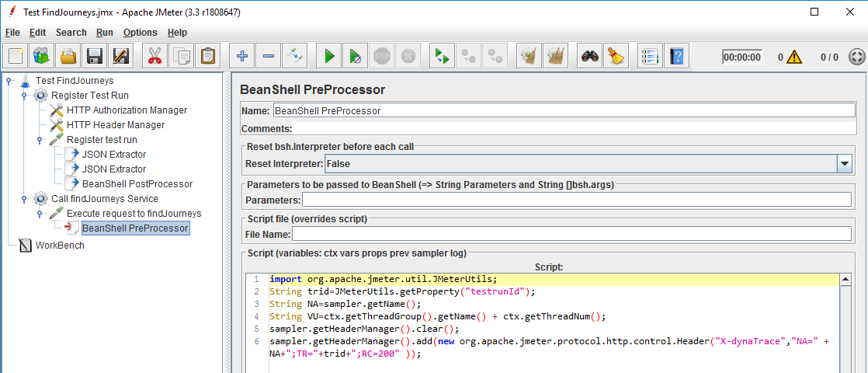Select HTTP Authorization Manager tree item
Screen dimensions: 868x373
click(x=127, y=110)
